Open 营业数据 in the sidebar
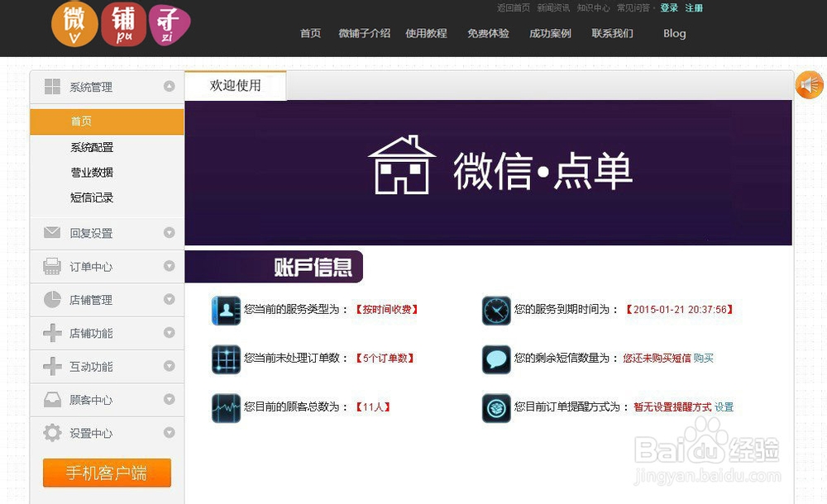Screen dimensions: 827x504 click(92, 173)
